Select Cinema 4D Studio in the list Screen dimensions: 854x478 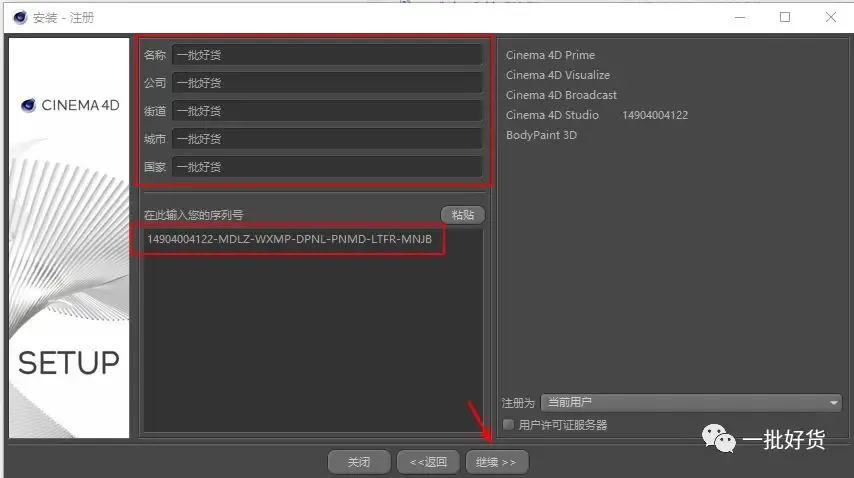(x=552, y=115)
